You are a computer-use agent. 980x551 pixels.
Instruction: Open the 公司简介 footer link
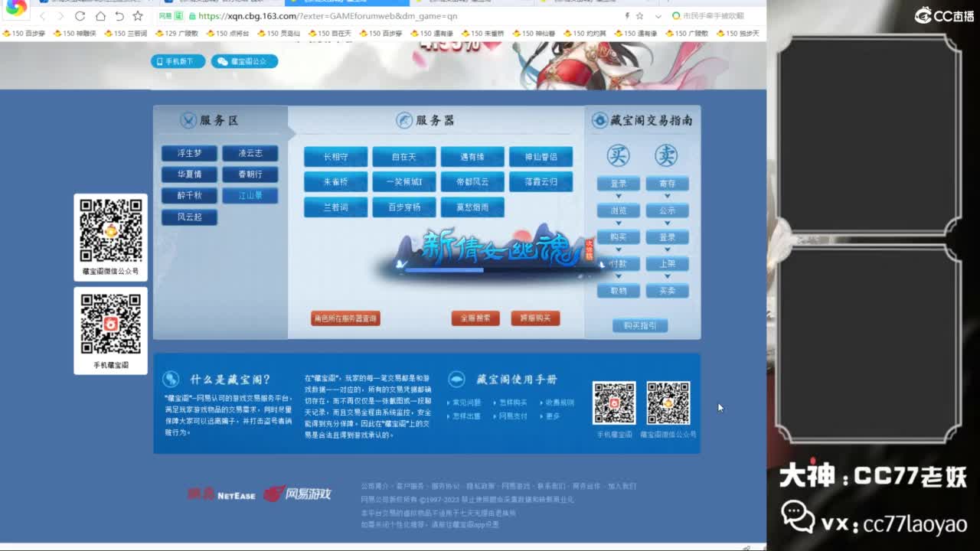point(375,486)
